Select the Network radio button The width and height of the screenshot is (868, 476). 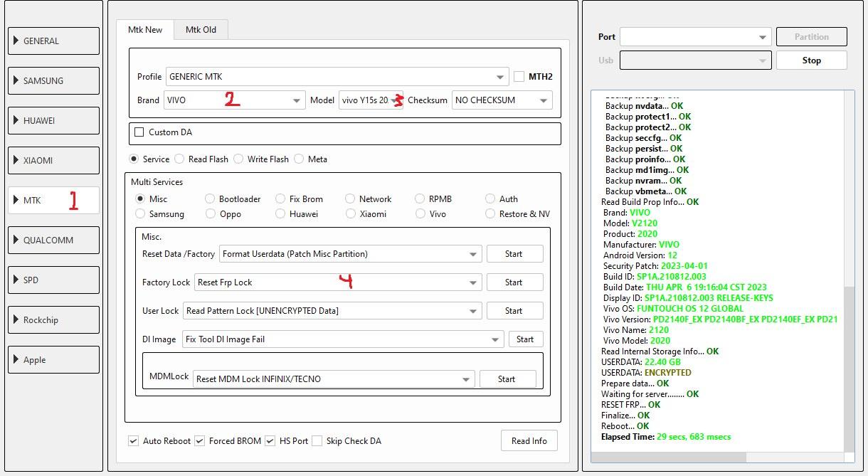tap(350, 199)
